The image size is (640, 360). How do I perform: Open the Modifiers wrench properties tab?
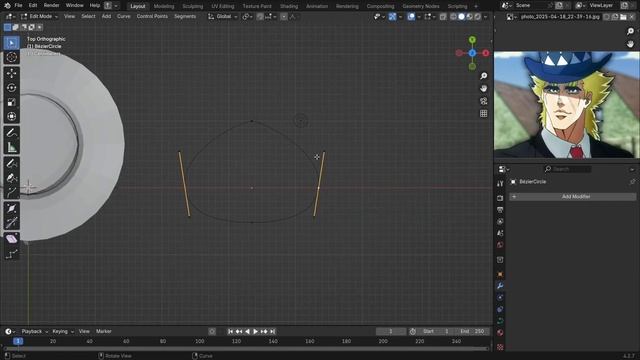(500, 286)
